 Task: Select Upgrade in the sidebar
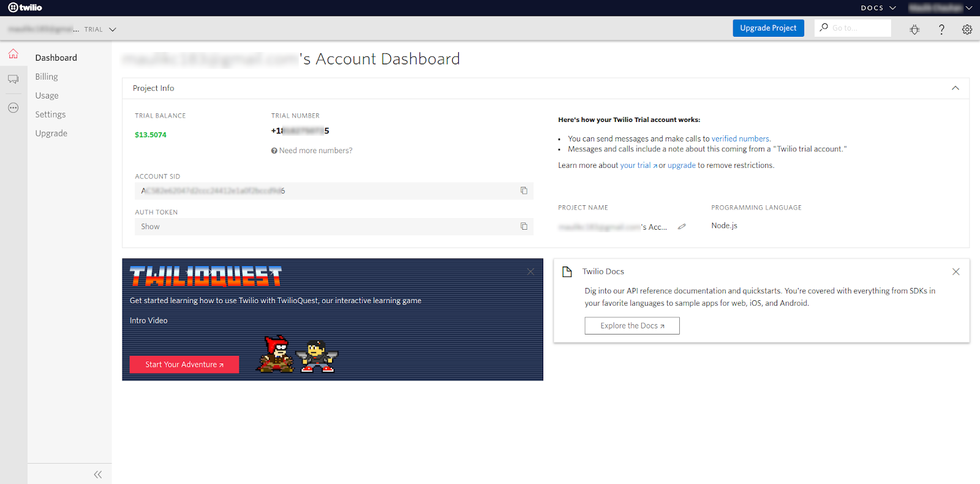pyautogui.click(x=51, y=134)
